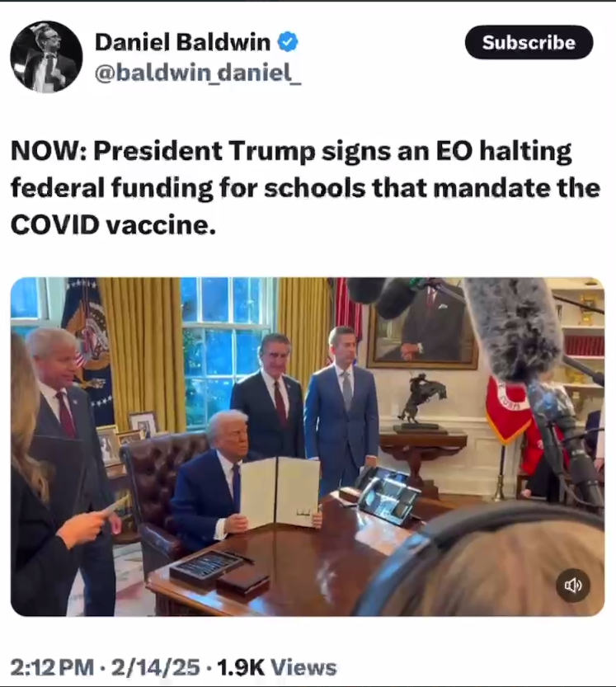Click the pen box on the desk in the video
Screen dimensions: 616x687
[206, 567]
